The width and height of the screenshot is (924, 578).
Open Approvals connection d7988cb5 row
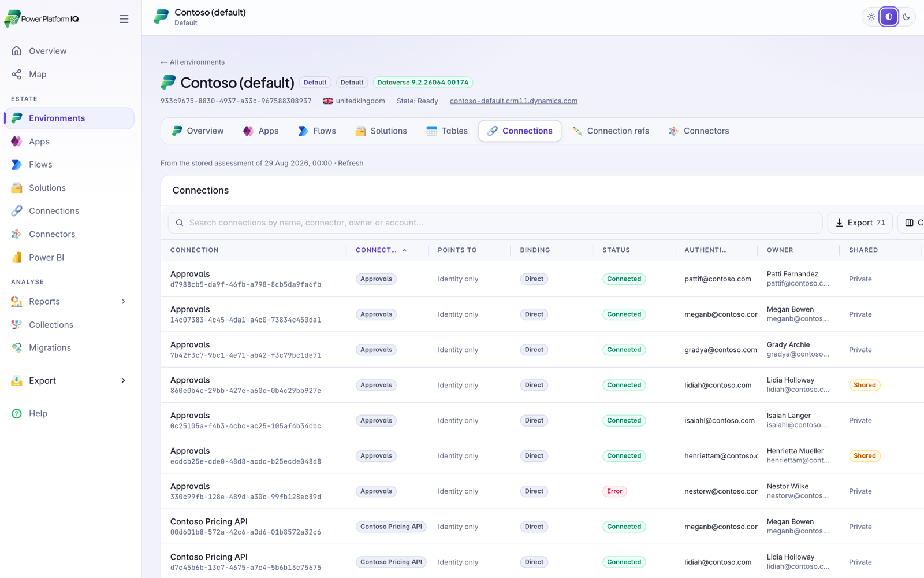(x=542, y=279)
